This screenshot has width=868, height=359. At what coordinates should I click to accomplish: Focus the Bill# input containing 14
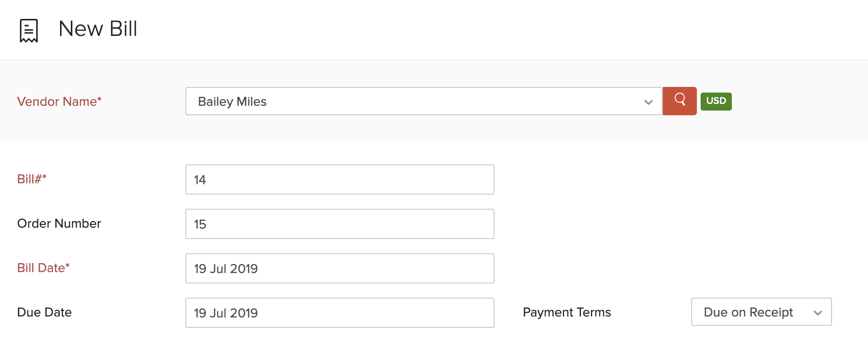click(339, 179)
